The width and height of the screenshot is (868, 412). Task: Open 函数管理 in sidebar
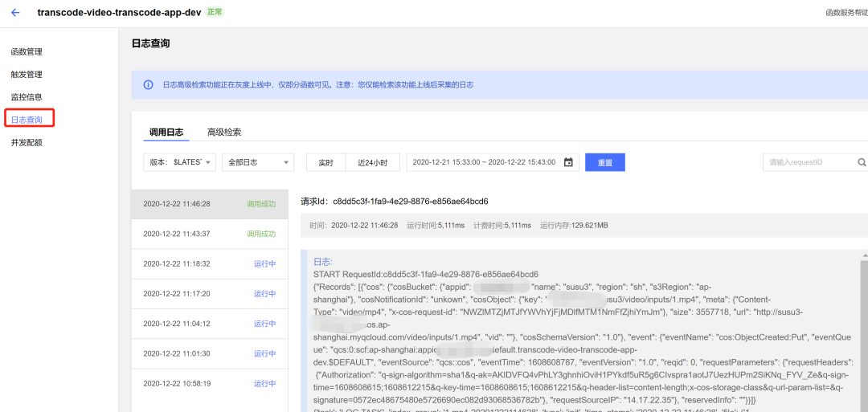[27, 52]
